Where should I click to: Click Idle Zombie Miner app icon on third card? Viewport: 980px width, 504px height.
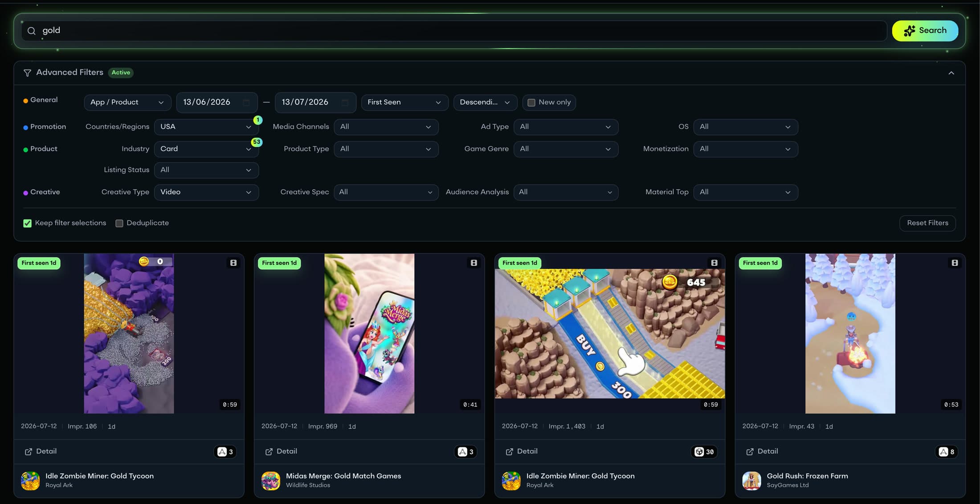pos(511,481)
